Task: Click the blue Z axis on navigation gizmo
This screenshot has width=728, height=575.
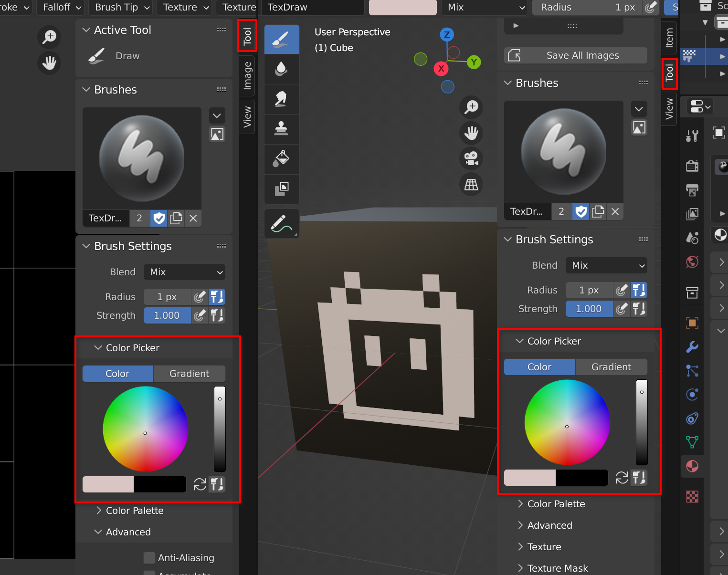Action: click(447, 34)
